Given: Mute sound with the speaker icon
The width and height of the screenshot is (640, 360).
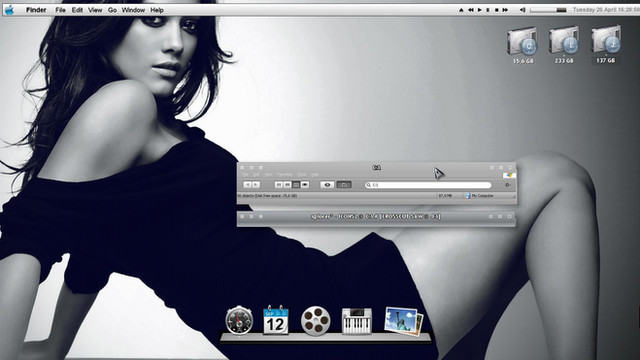Looking at the screenshot, I should 522,10.
